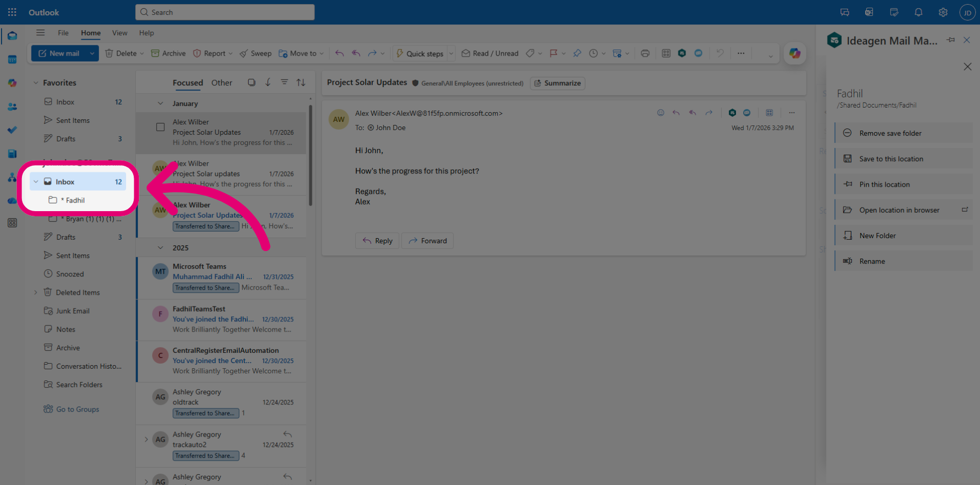This screenshot has height=485, width=980.
Task: Click Open location in browser
Action: 903,210
